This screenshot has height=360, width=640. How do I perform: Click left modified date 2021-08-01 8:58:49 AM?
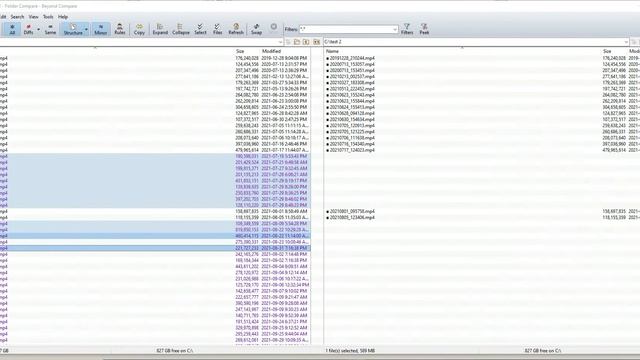pyautogui.click(x=284, y=211)
